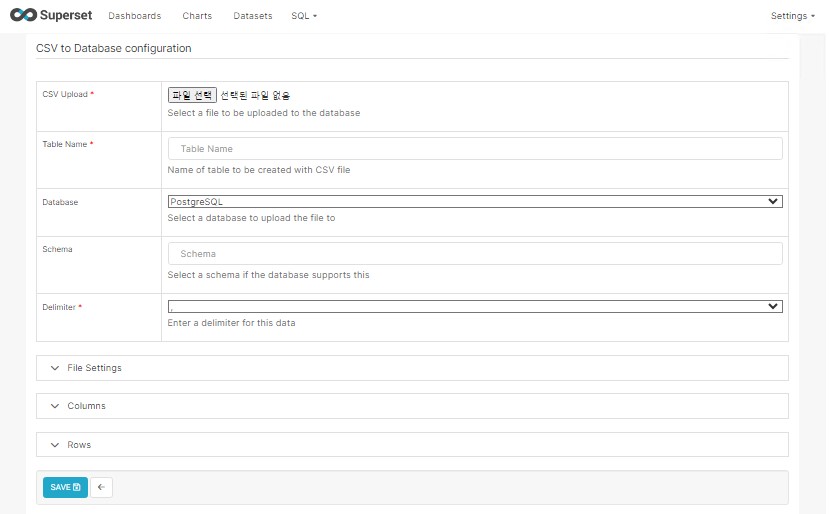Click the back arrow button
The width and height of the screenshot is (829, 514).
101,487
